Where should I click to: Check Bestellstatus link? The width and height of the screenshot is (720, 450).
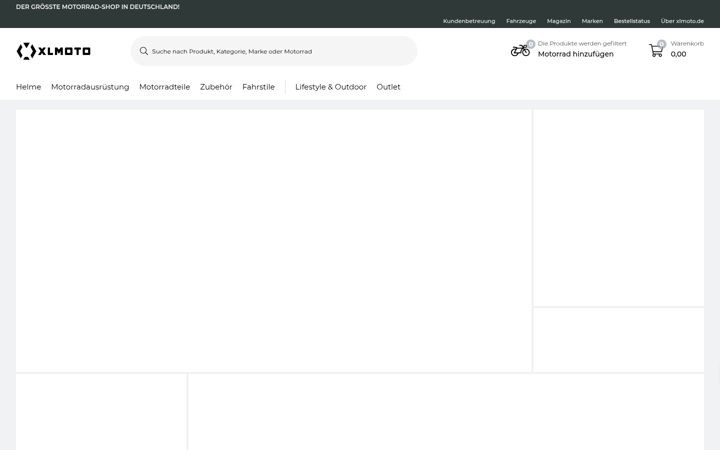click(x=631, y=21)
